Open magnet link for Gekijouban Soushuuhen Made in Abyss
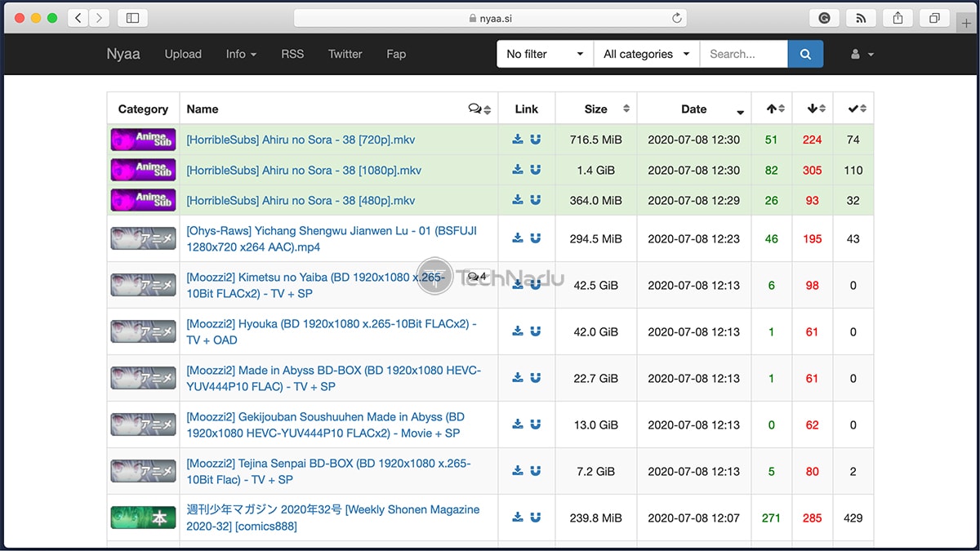 536,424
